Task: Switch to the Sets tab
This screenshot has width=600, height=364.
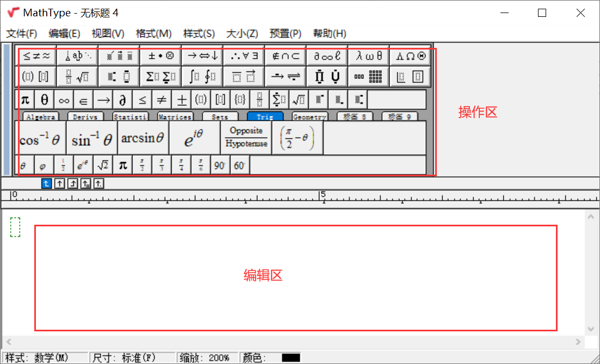Action: point(220,117)
